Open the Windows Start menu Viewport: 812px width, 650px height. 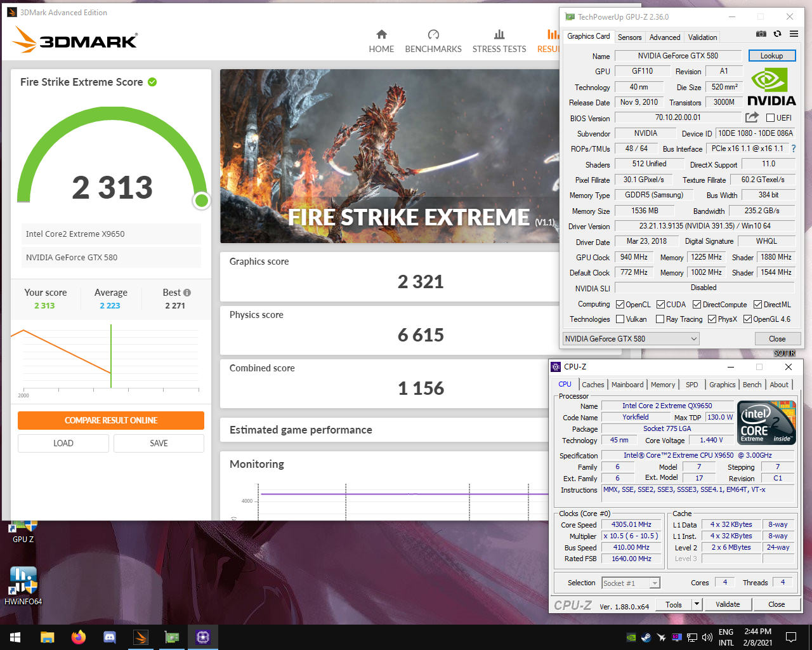point(15,637)
